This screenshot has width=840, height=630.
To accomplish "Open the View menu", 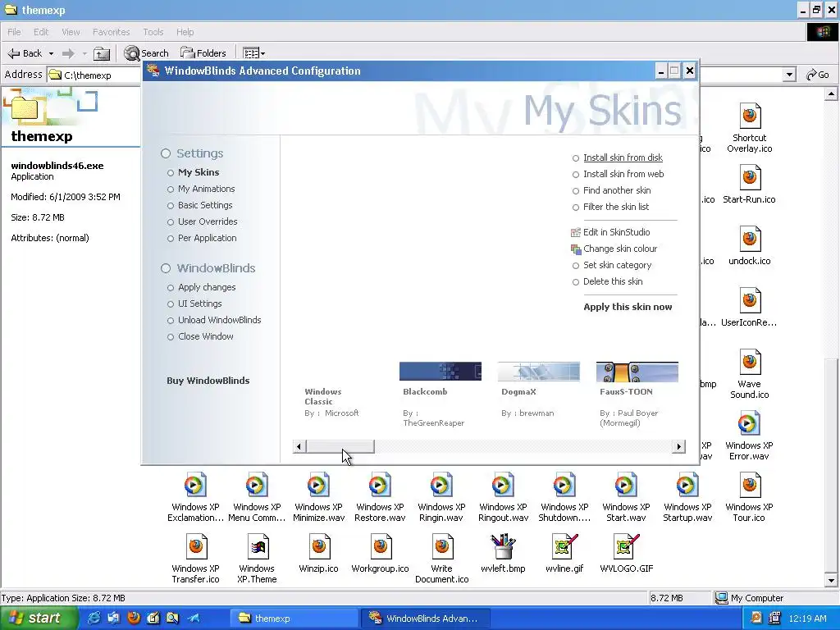I will pos(71,32).
